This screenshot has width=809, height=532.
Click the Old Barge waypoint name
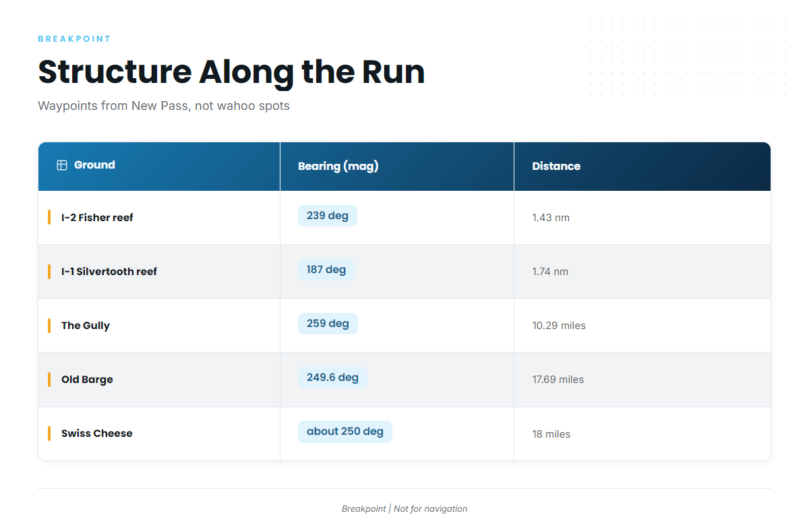point(87,380)
